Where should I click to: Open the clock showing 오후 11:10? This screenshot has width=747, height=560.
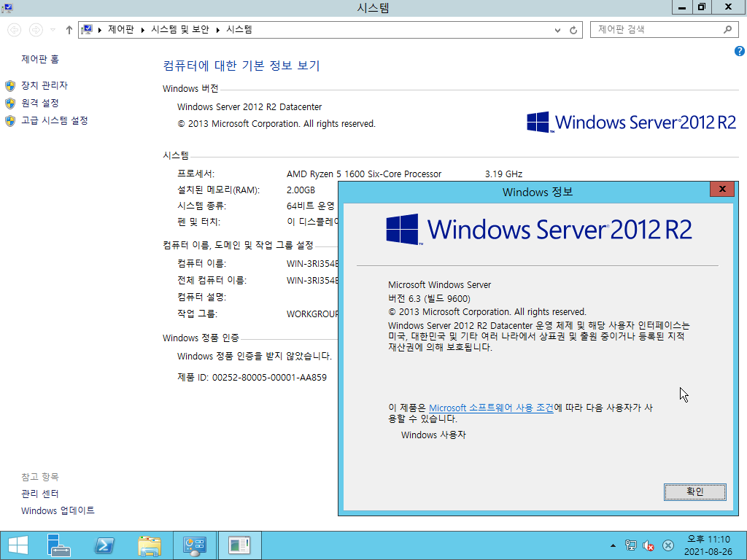pos(708,545)
